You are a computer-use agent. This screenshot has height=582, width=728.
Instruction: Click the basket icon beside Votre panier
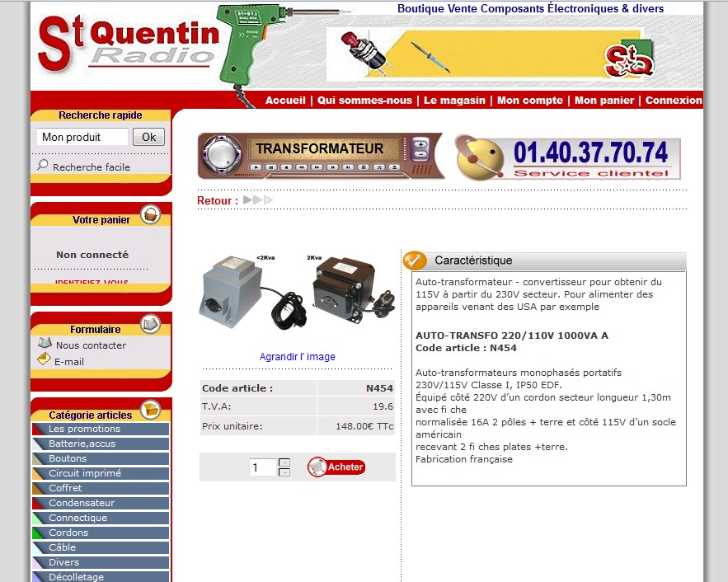click(x=150, y=215)
